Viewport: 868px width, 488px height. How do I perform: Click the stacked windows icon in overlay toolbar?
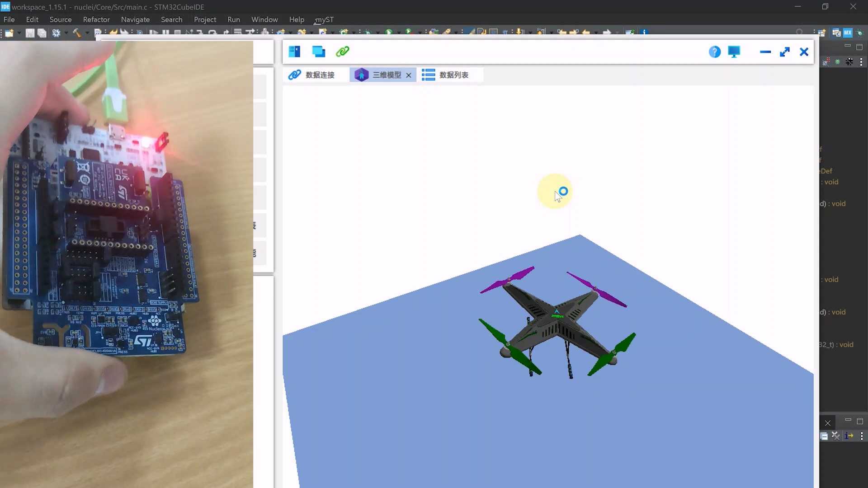point(319,52)
